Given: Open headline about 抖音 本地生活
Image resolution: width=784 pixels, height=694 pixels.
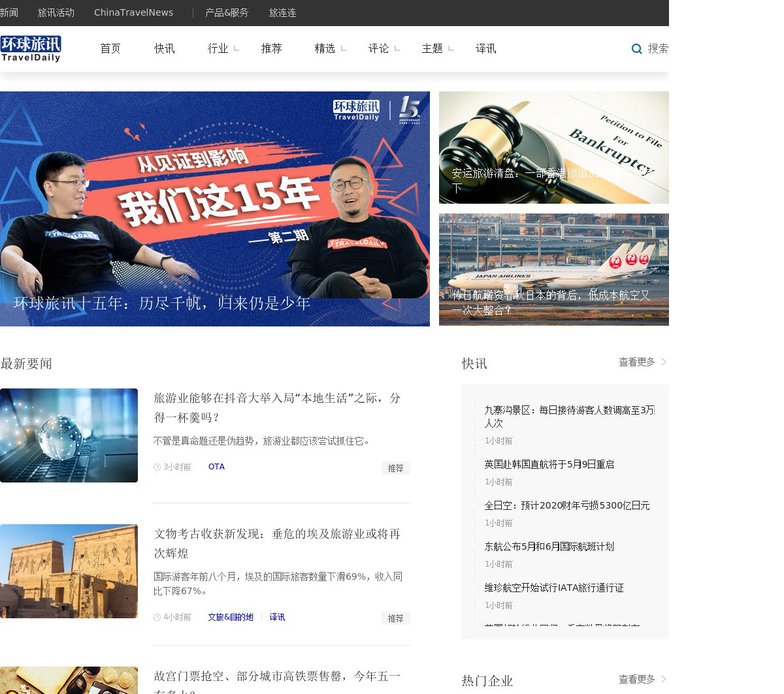Looking at the screenshot, I should (x=277, y=408).
